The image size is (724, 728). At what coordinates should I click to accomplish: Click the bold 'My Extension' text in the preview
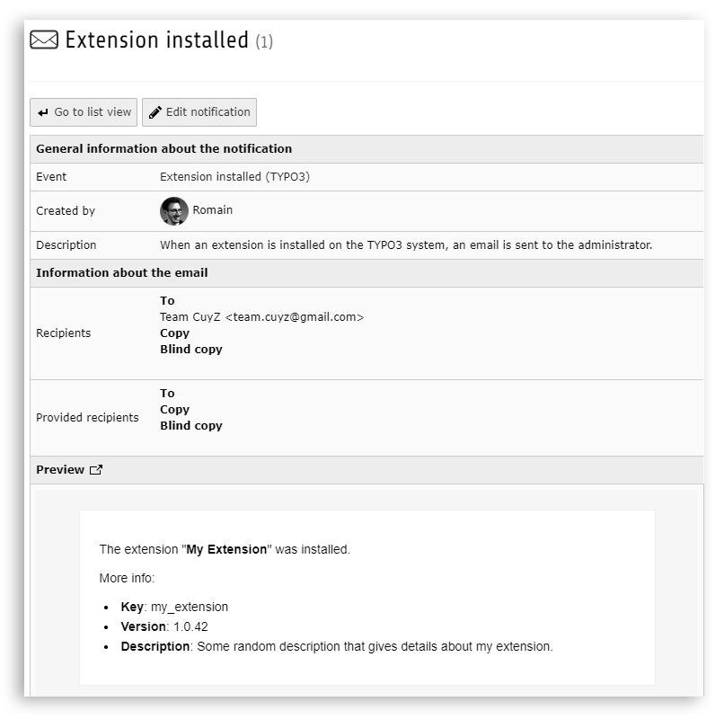(x=226, y=549)
